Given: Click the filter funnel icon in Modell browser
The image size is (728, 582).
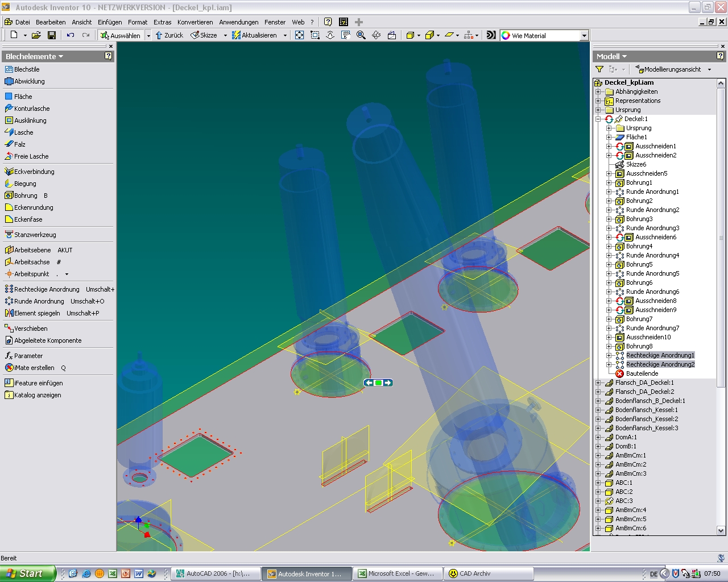Looking at the screenshot, I should (x=599, y=69).
